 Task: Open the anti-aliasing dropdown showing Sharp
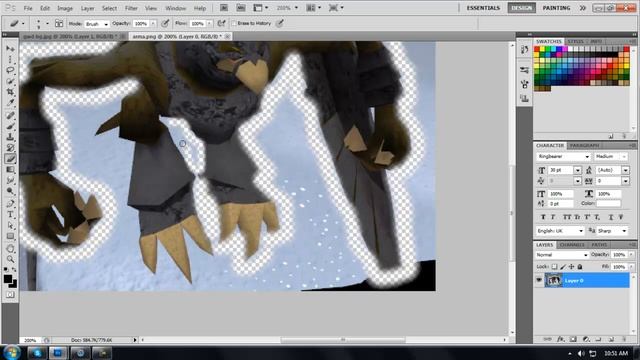pyautogui.click(x=612, y=231)
